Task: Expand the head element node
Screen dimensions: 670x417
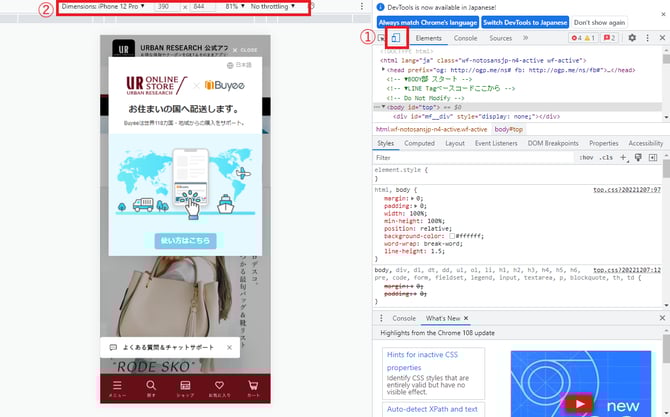Action: 383,69
